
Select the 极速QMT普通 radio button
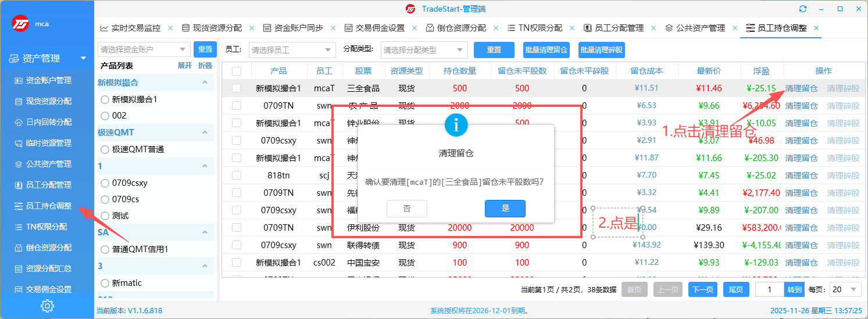coord(105,149)
